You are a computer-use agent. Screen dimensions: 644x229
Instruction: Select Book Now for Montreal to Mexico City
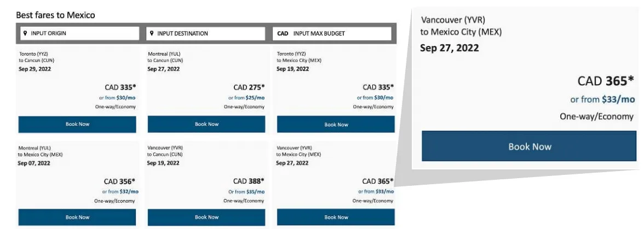[x=77, y=217]
